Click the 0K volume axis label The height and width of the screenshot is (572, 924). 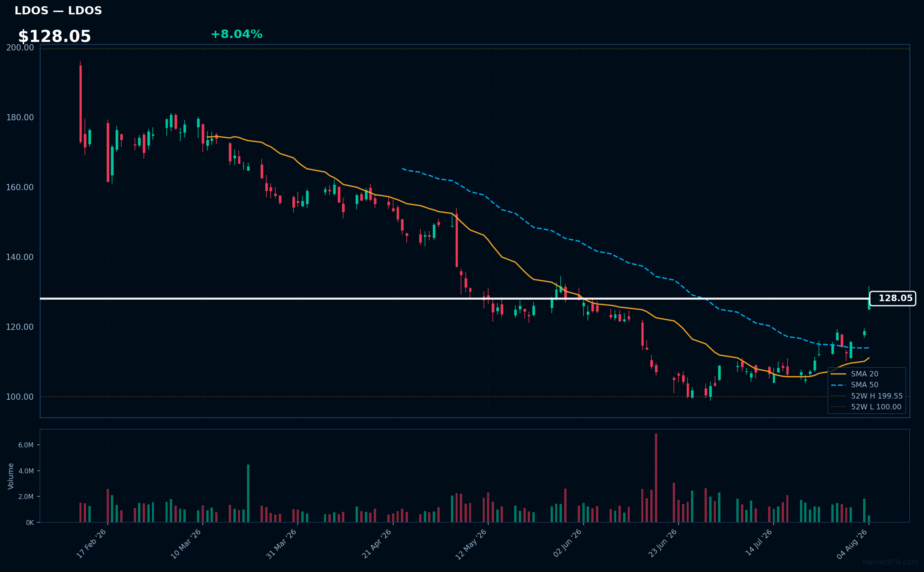click(30, 523)
